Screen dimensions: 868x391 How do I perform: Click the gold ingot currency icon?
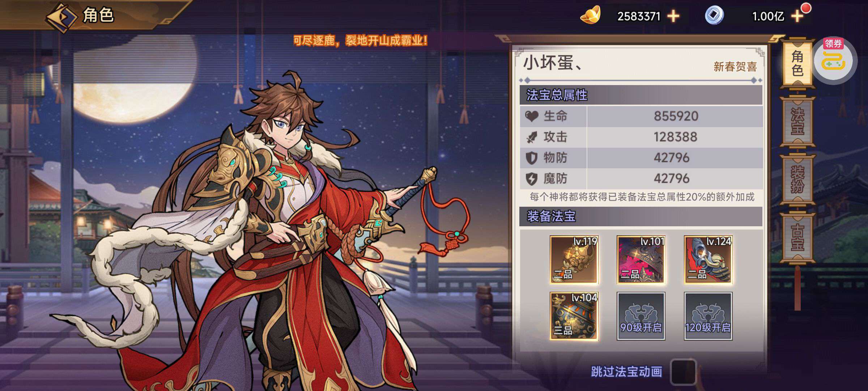pos(591,15)
